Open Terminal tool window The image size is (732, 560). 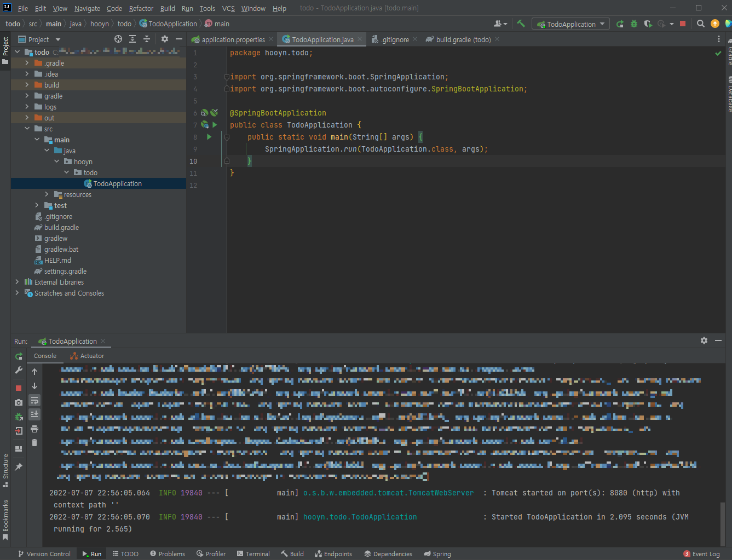253,554
